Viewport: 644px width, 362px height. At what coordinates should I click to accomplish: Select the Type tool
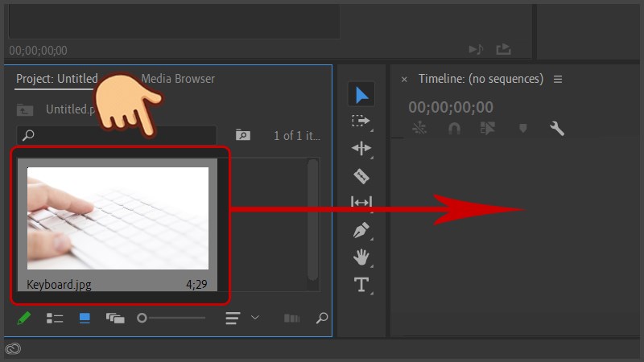click(x=361, y=284)
